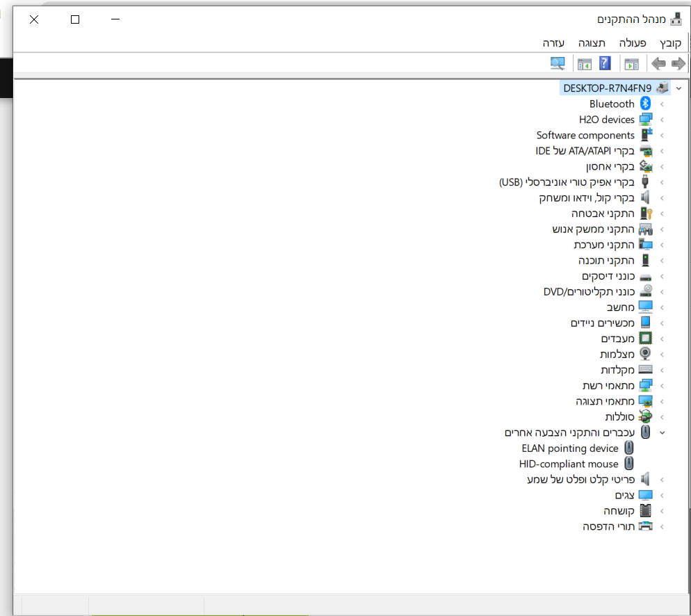Click the print queues printer icon (תורי הדפסה)
Viewport: 691px width, 616px height.
pos(646,526)
